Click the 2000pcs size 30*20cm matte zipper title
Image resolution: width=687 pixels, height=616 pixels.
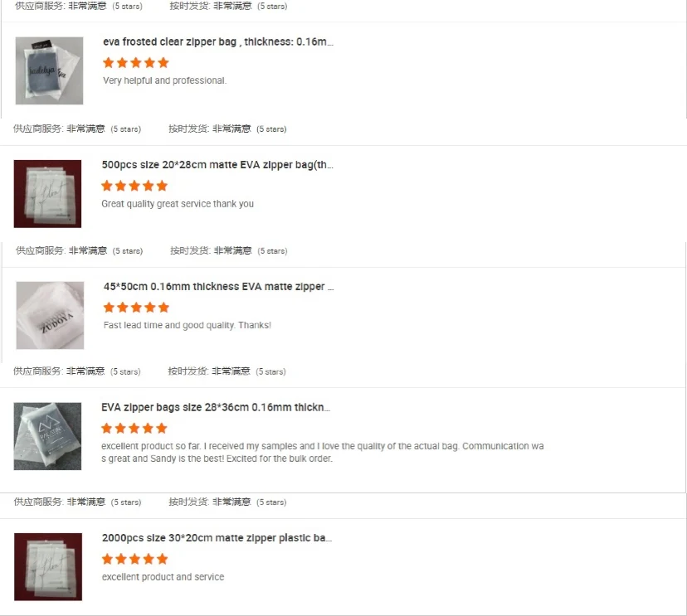pyautogui.click(x=217, y=537)
